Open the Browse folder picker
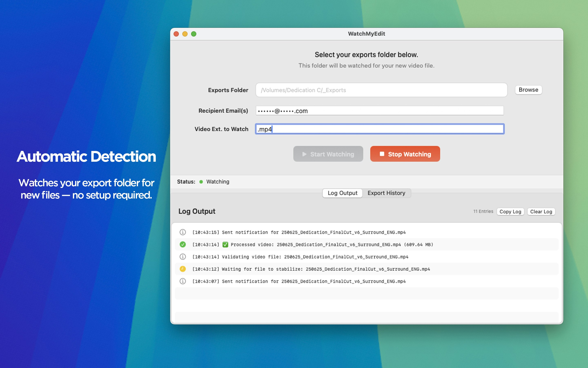 pyautogui.click(x=528, y=90)
